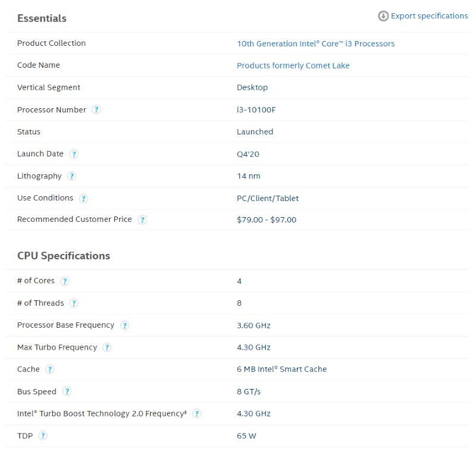
Task: Click the 8 GT/s bus speed value
Action: point(249,391)
